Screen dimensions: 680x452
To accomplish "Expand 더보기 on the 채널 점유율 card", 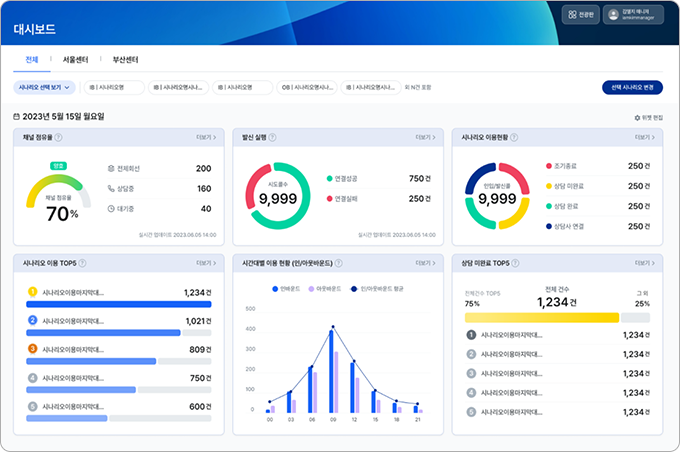I will click(x=205, y=137).
